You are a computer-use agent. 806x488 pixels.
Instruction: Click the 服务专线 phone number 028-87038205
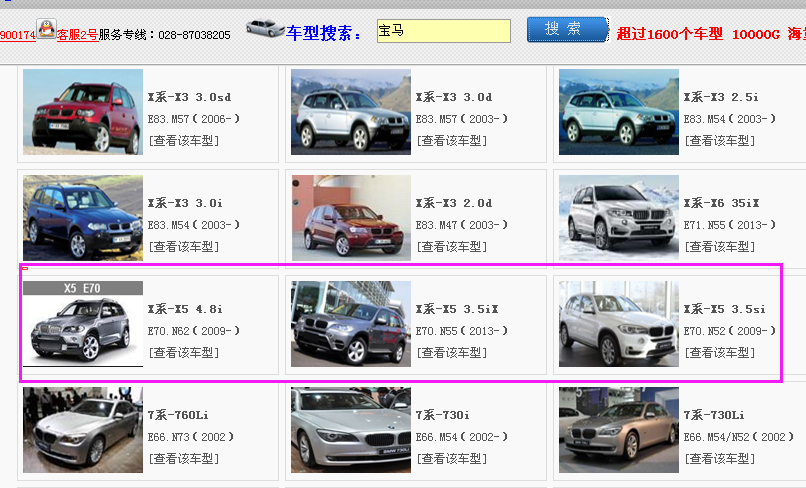click(194, 35)
